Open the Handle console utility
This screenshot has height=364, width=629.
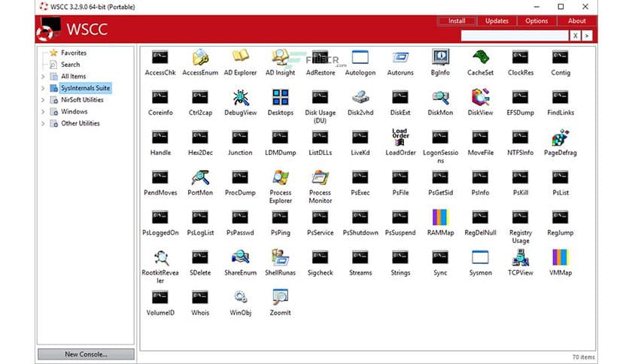point(160,138)
